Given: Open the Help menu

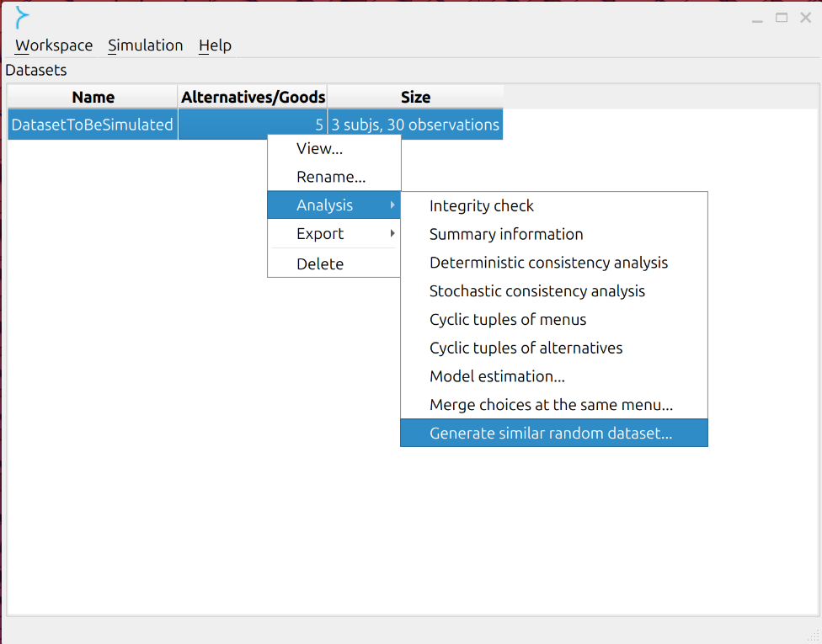Looking at the screenshot, I should (215, 45).
